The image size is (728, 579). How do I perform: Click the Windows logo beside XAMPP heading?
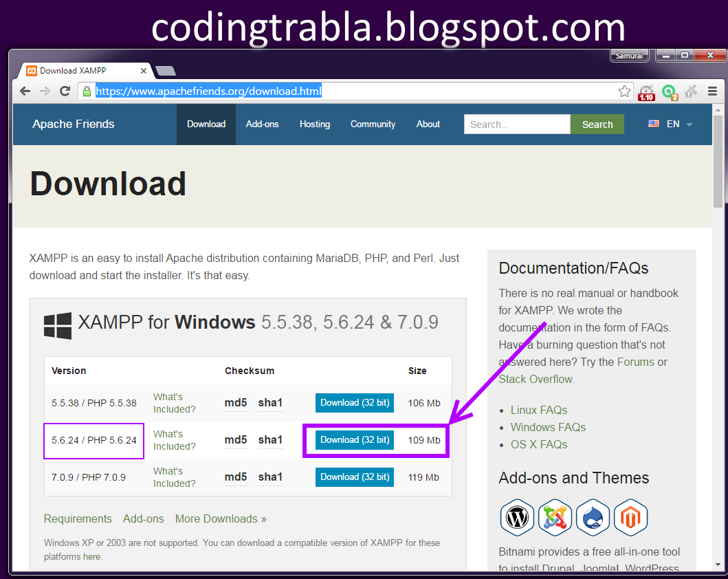[x=58, y=325]
